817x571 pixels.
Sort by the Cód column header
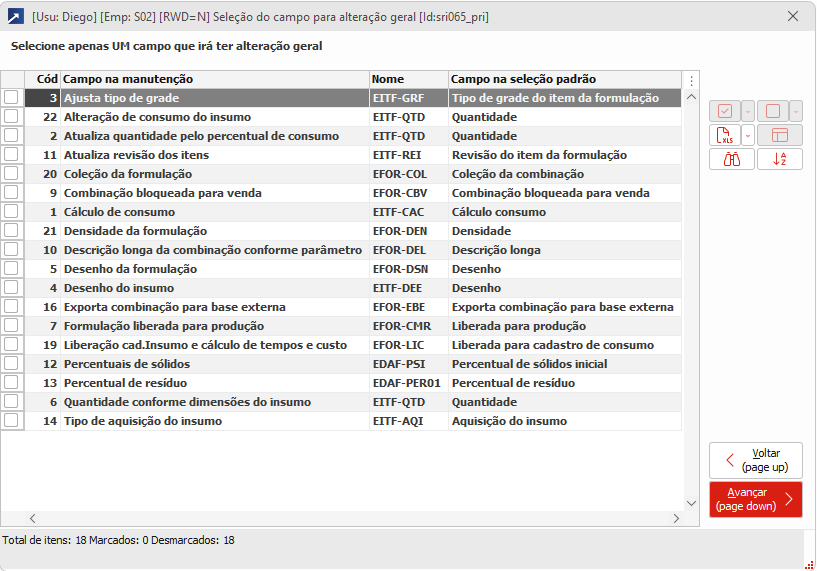(x=43, y=79)
